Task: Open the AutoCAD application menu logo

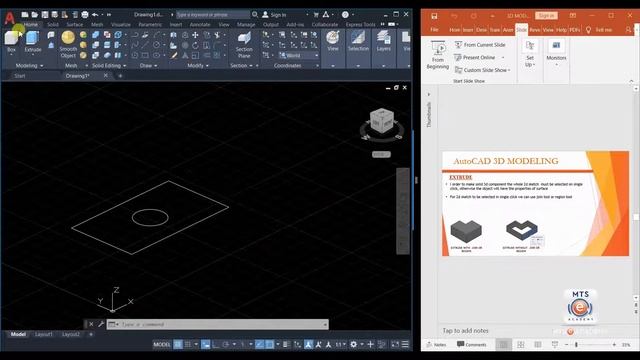Action: pyautogui.click(x=9, y=17)
